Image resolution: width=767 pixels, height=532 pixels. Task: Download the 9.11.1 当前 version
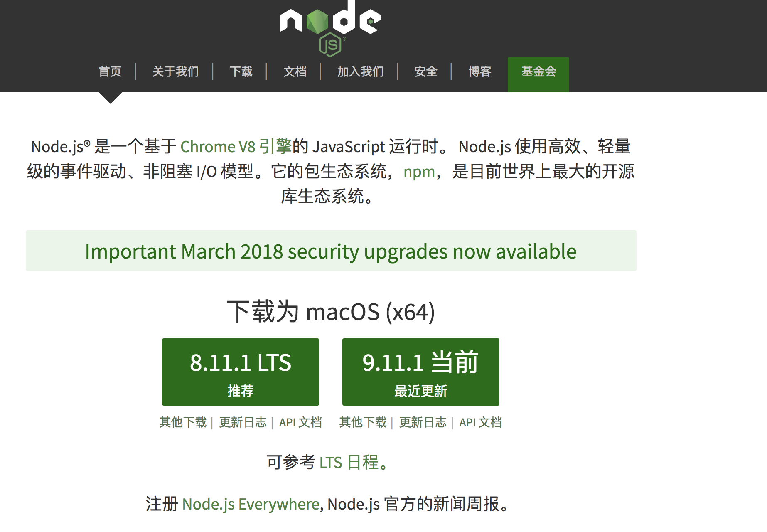[x=420, y=372]
